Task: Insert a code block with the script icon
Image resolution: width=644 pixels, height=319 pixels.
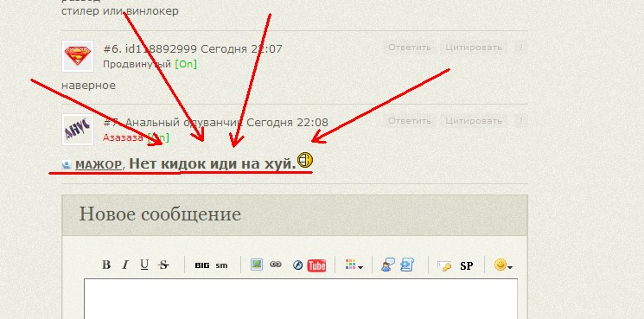Action: [407, 265]
